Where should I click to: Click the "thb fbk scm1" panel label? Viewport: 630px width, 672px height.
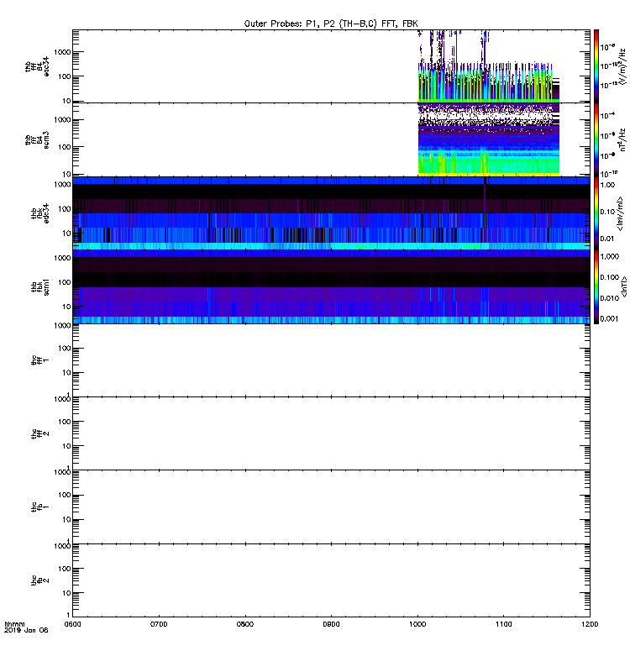point(39,286)
